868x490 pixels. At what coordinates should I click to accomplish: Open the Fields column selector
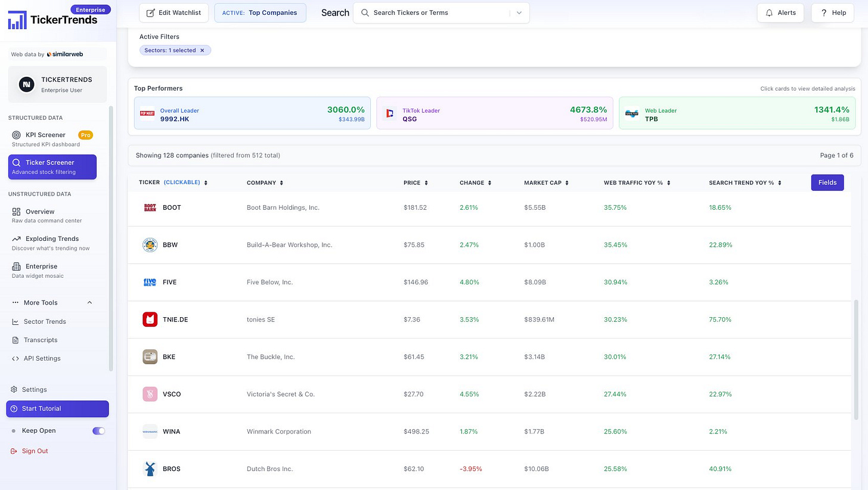[x=827, y=182]
